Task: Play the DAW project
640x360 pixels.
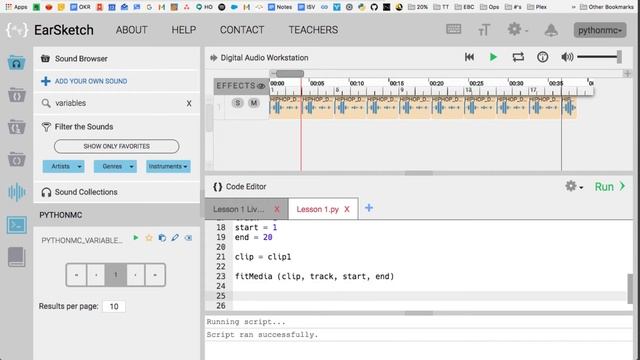Action: [493, 57]
